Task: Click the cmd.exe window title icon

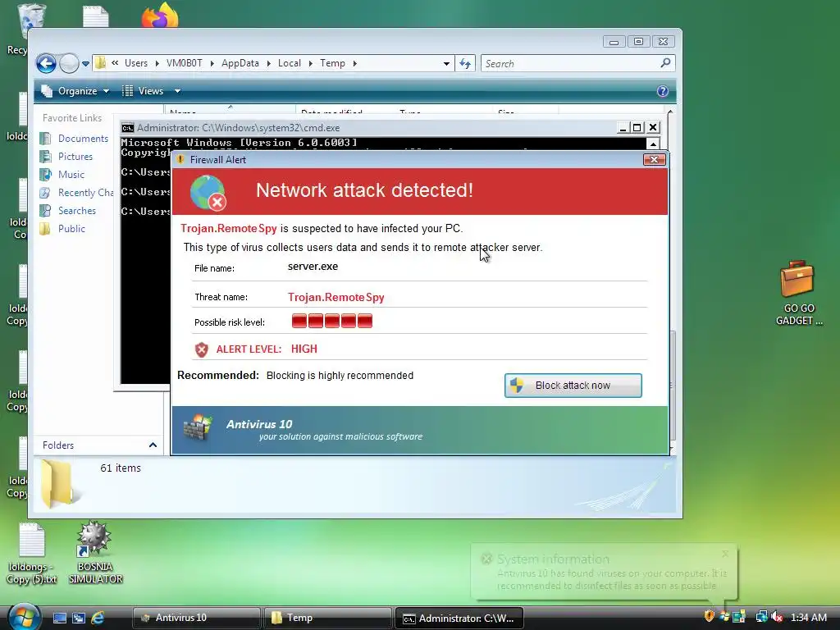Action: 127,127
